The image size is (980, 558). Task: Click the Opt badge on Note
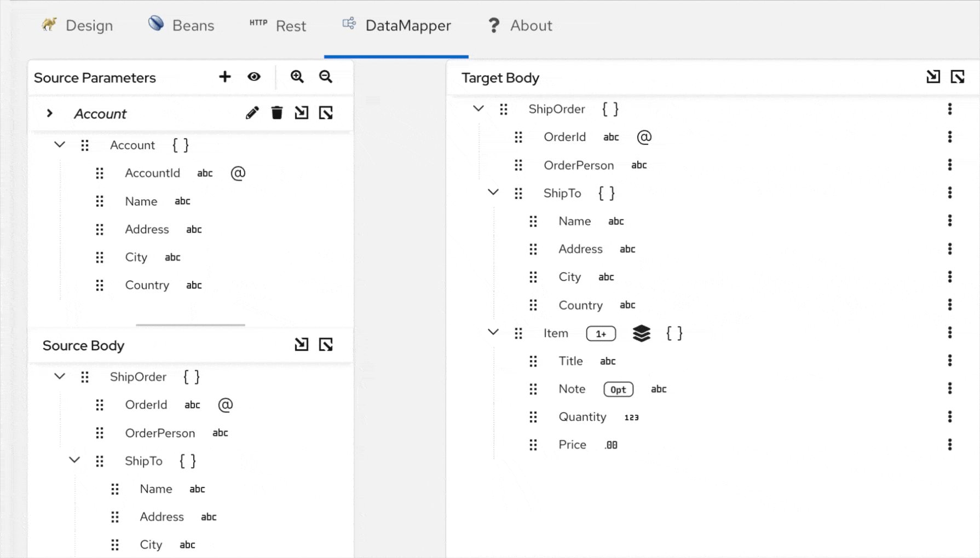tap(618, 390)
